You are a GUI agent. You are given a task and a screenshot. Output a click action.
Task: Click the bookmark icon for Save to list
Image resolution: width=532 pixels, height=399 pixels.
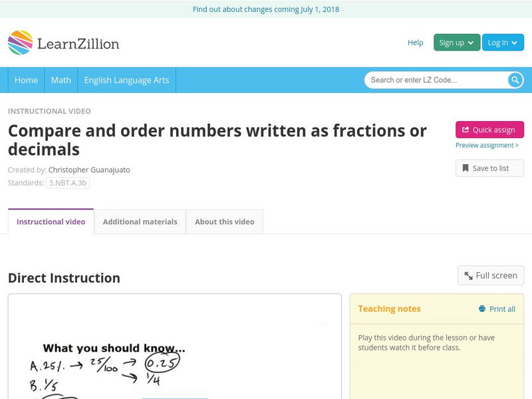[x=465, y=168]
